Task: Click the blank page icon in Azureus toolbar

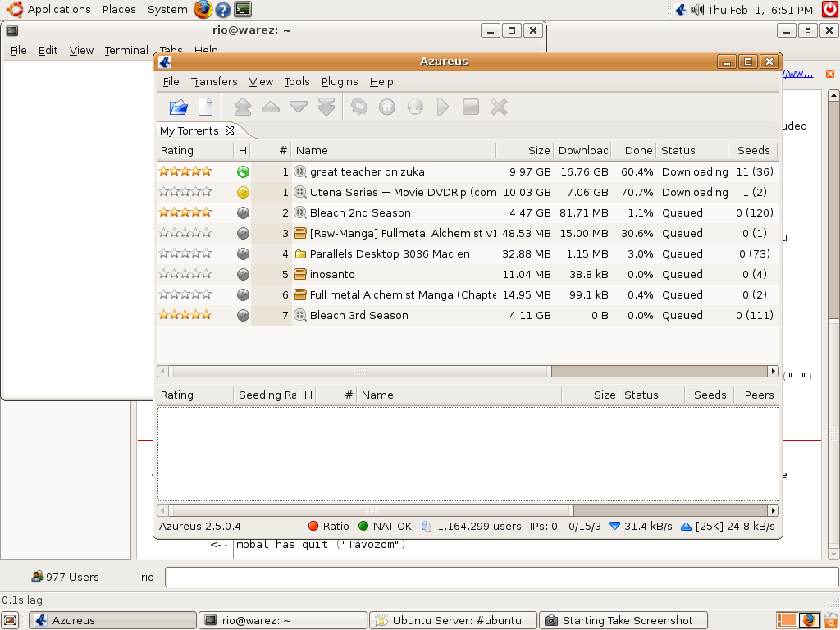Action: click(x=206, y=107)
